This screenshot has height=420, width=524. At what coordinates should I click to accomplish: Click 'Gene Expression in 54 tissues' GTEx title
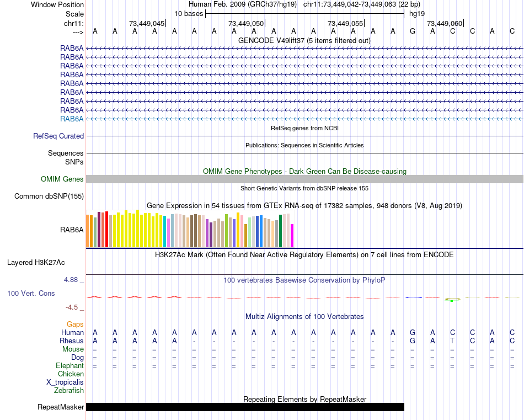click(x=304, y=206)
